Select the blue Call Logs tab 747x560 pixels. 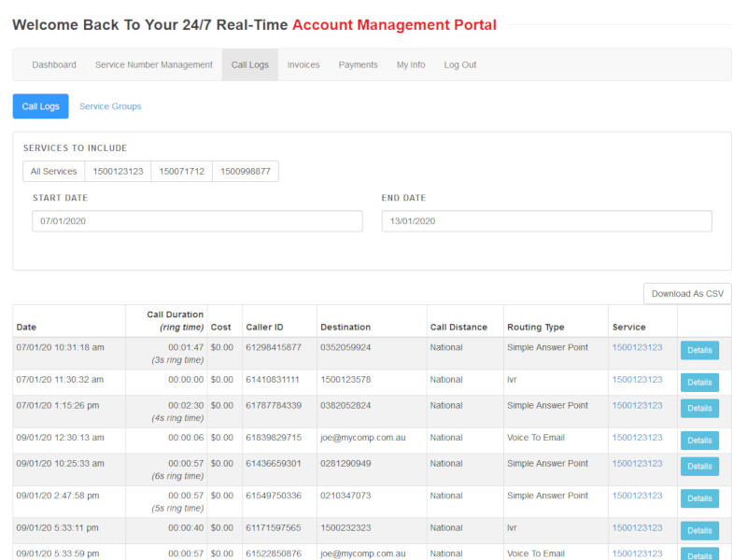(x=40, y=106)
